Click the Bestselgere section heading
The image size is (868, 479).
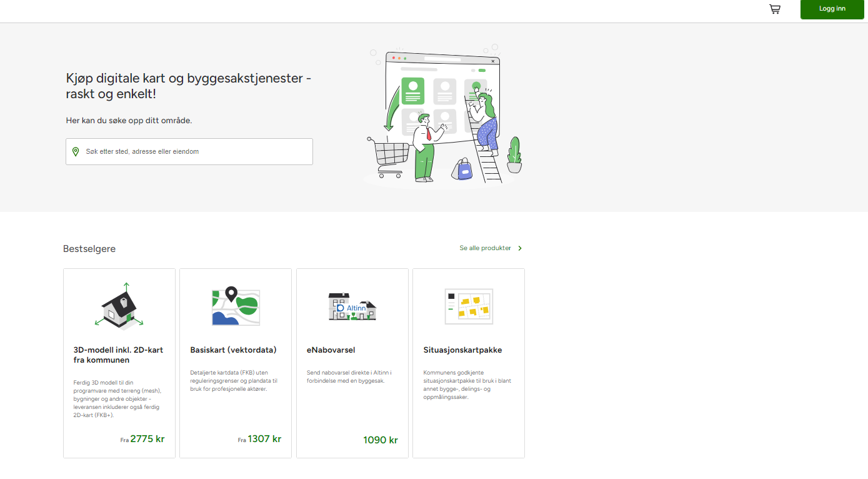click(89, 249)
